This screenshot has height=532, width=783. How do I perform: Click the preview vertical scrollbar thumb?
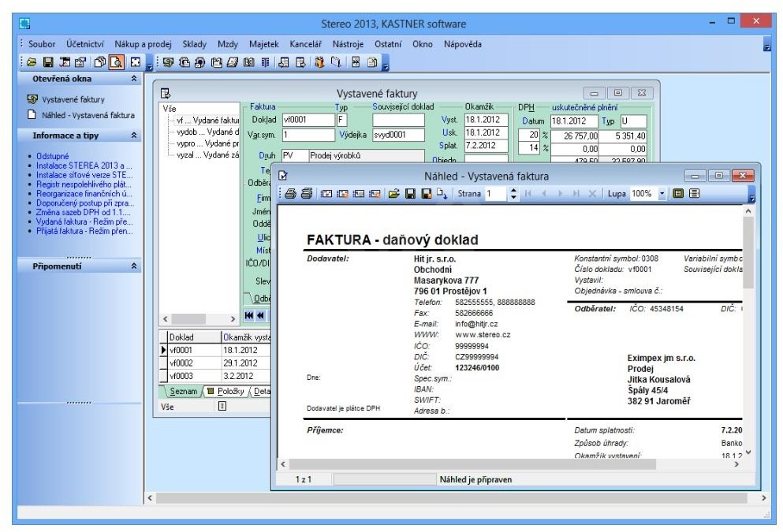[748, 252]
